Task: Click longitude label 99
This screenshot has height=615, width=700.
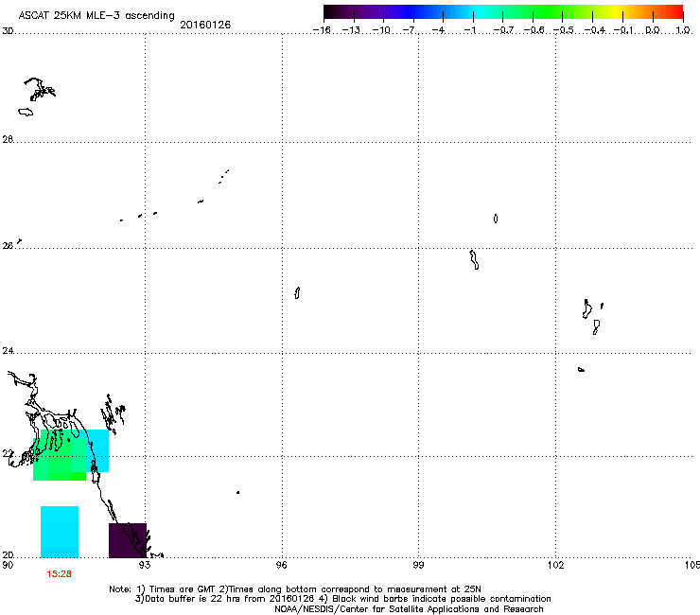Action: (x=418, y=565)
